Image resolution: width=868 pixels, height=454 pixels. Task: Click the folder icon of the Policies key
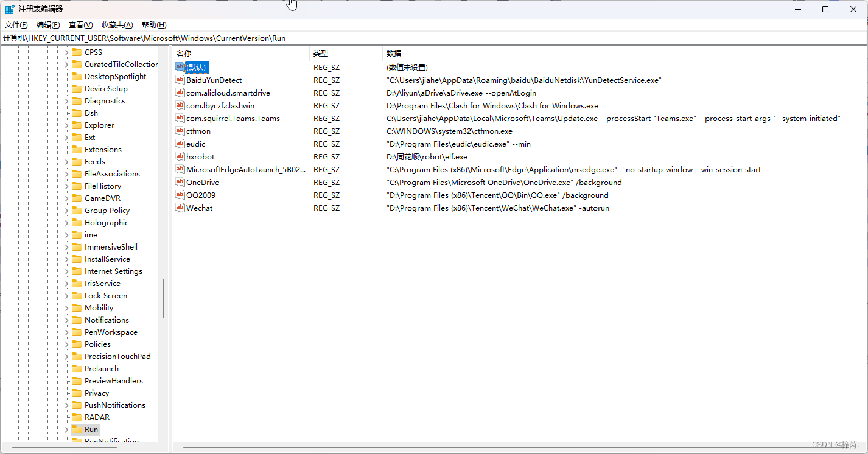tap(77, 344)
